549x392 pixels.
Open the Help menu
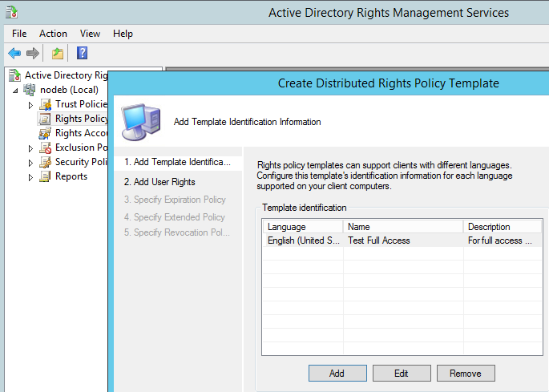123,34
